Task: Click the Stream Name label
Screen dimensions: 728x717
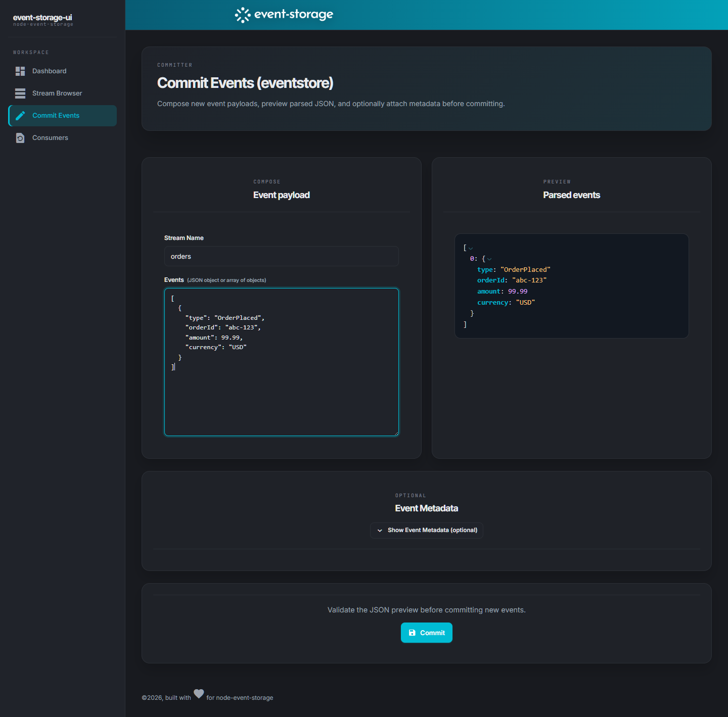Action: 184,238
